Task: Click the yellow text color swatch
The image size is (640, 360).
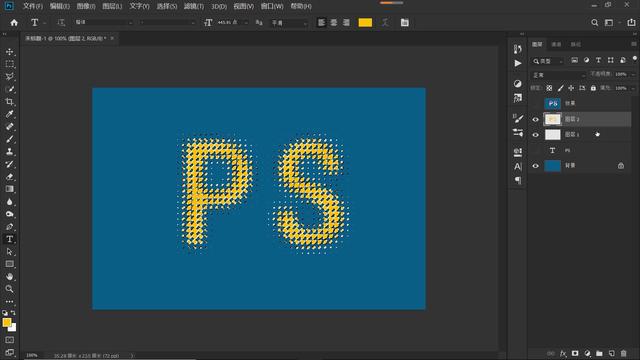Action: click(365, 22)
